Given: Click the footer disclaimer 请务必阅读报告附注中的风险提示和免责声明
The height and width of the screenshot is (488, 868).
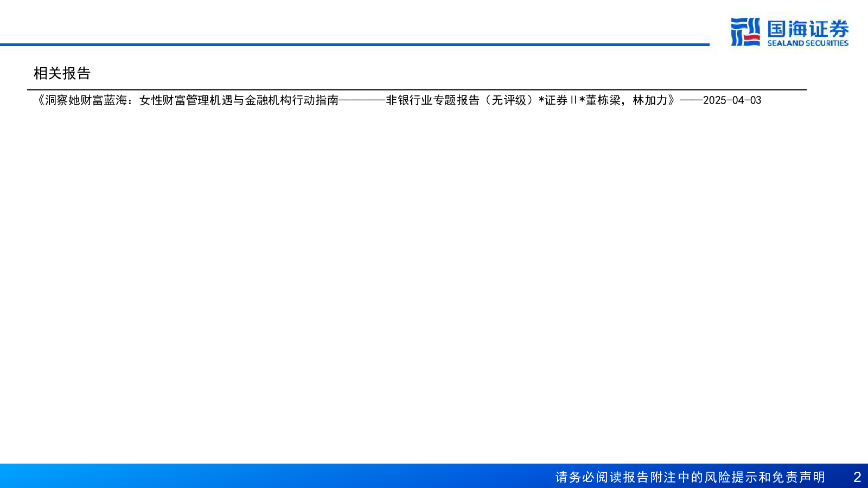Looking at the screenshot, I should pos(690,477).
